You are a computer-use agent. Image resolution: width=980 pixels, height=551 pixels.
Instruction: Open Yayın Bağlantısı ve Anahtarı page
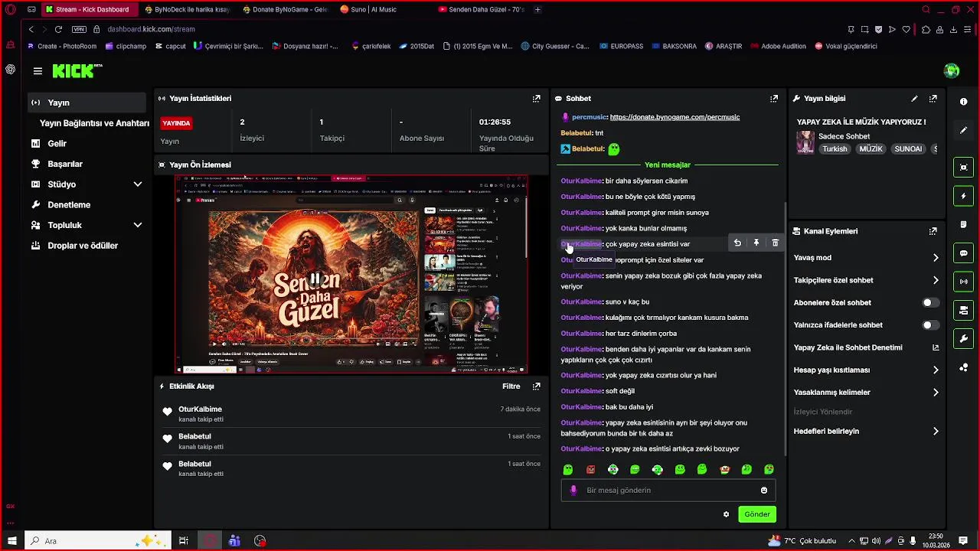[94, 123]
